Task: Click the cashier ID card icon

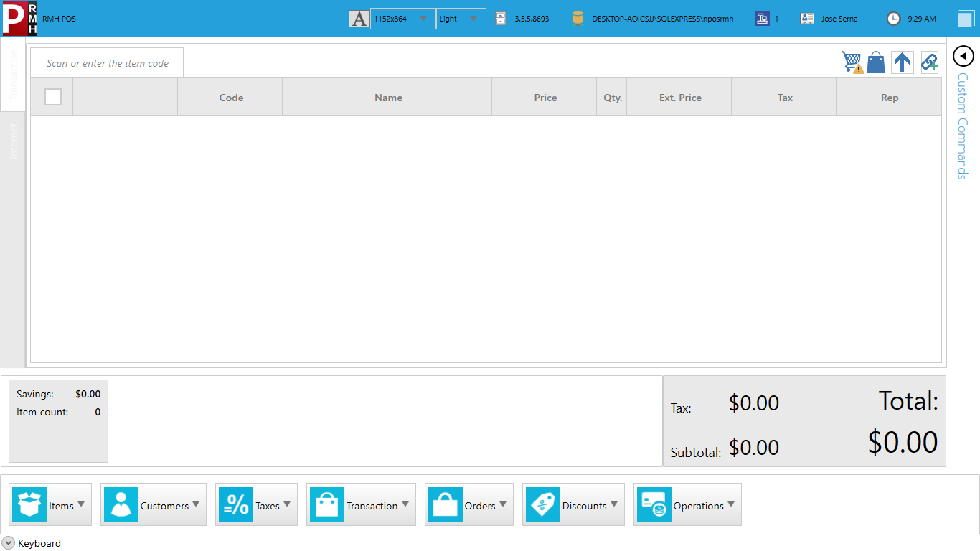Action: (808, 19)
